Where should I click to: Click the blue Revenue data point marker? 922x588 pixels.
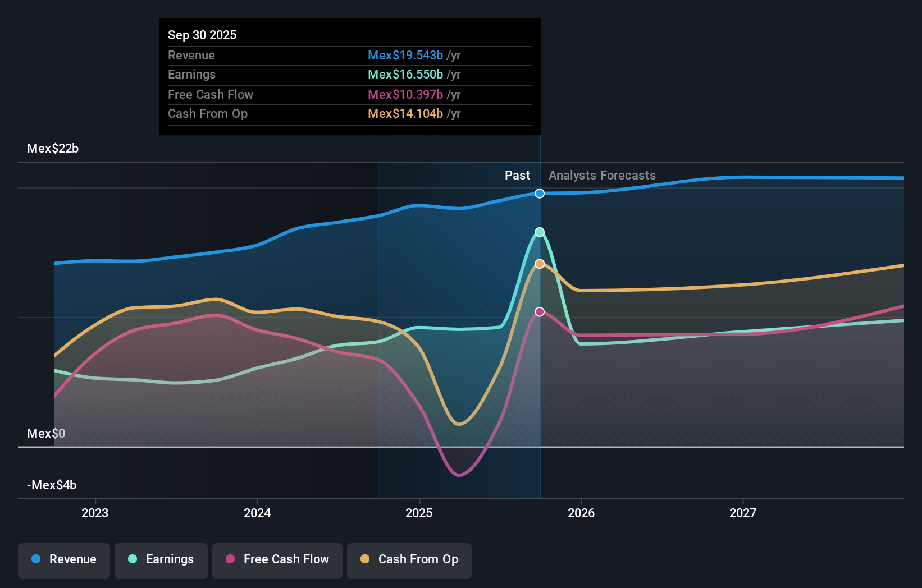pyautogui.click(x=539, y=193)
